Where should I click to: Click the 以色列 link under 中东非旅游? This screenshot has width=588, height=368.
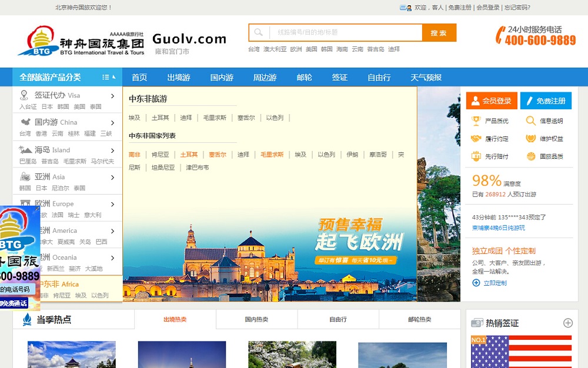[275, 118]
